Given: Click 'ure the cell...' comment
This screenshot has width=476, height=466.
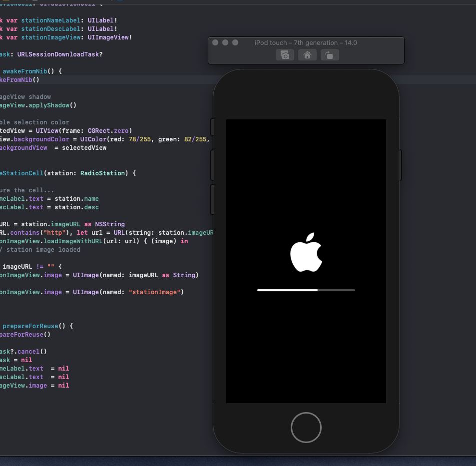Looking at the screenshot, I should click(x=27, y=190).
